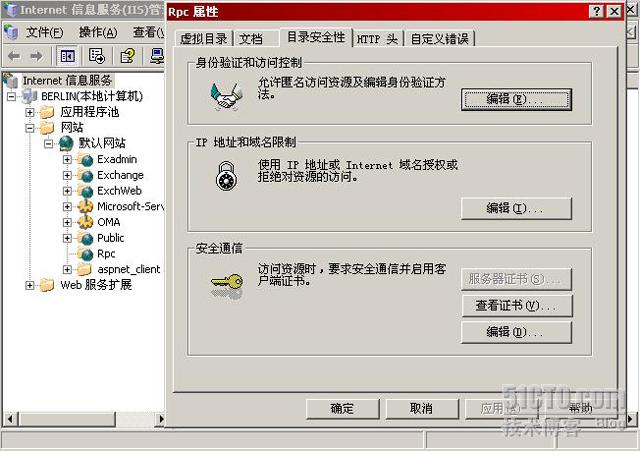Click 编辑(E) for authentication and access control

pyautogui.click(x=516, y=99)
